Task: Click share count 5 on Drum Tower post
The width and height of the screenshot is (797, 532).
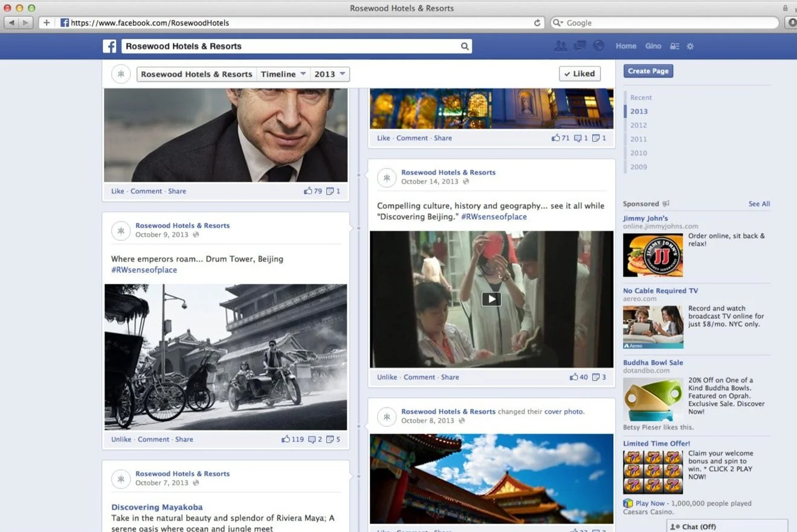Action: tap(334, 439)
